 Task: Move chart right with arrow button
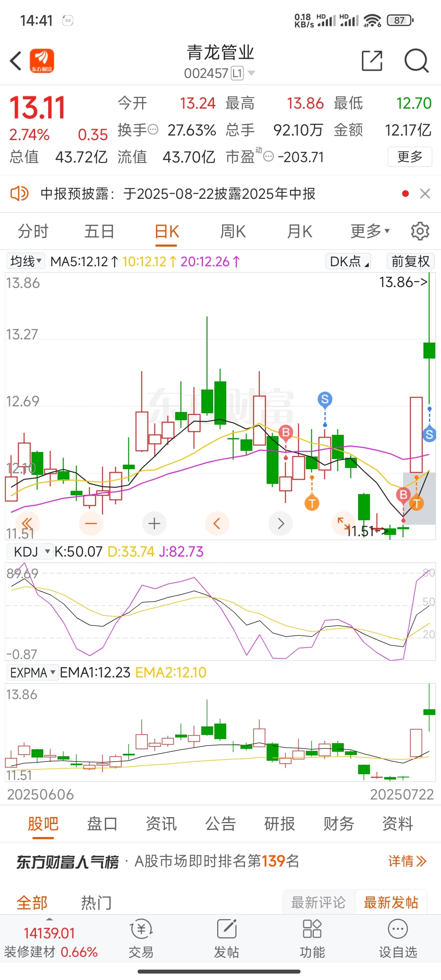pos(281,523)
